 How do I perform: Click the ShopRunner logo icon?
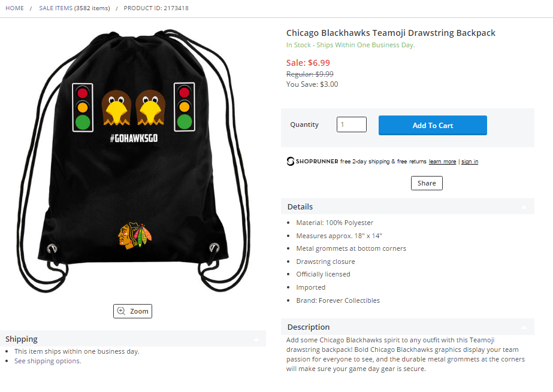pos(290,162)
